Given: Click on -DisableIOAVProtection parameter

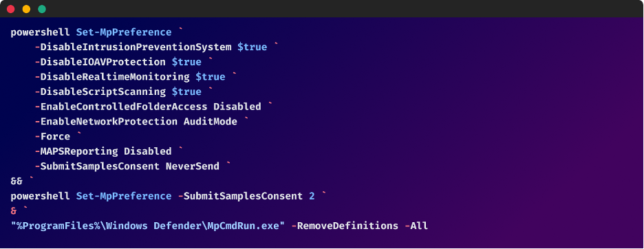Looking at the screenshot, I should (x=100, y=62).
